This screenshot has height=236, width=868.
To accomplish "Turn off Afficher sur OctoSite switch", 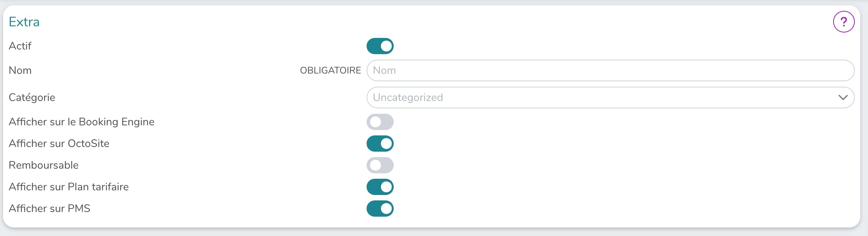I will point(380,144).
